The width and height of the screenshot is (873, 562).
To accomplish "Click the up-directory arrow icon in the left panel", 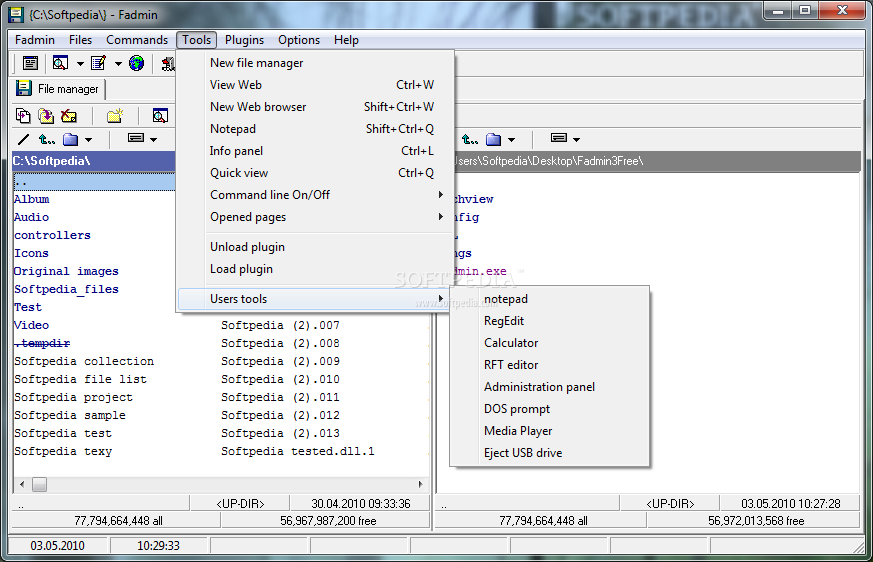I will tap(47, 139).
